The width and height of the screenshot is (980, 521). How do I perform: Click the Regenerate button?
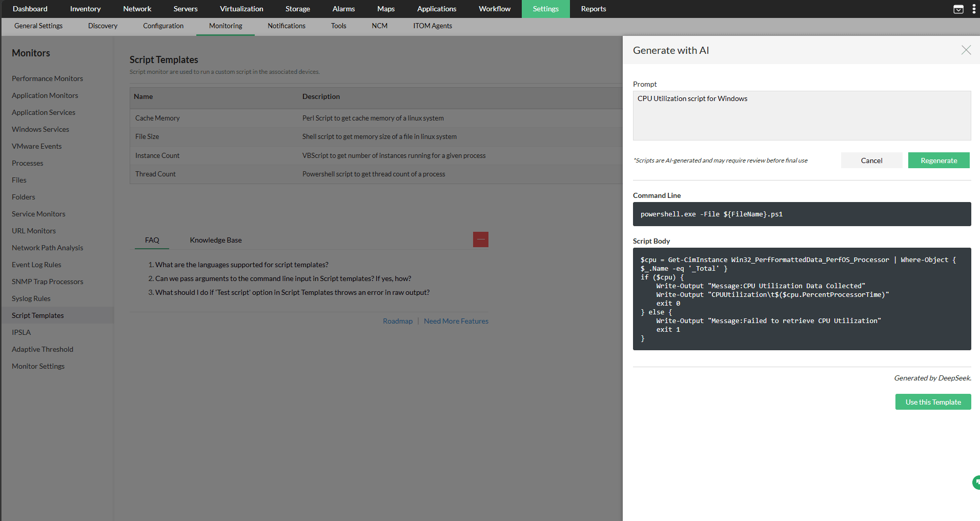[938, 161]
